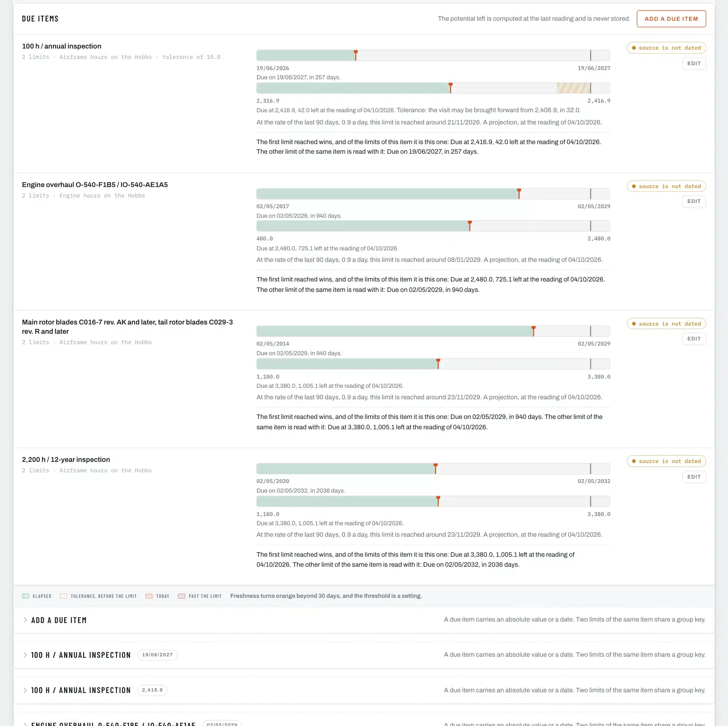Edit the 100 h / annual inspection item
Image resolution: width=728 pixels, height=726 pixels.
(694, 63)
